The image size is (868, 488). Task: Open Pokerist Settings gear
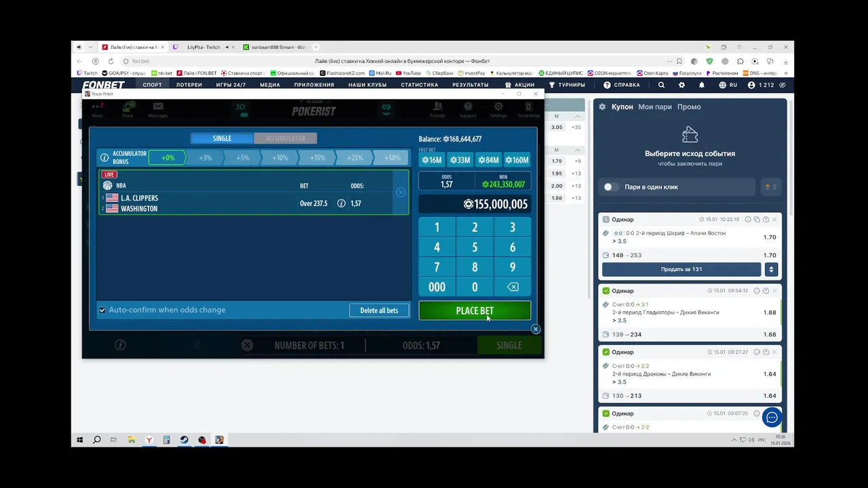pos(498,107)
